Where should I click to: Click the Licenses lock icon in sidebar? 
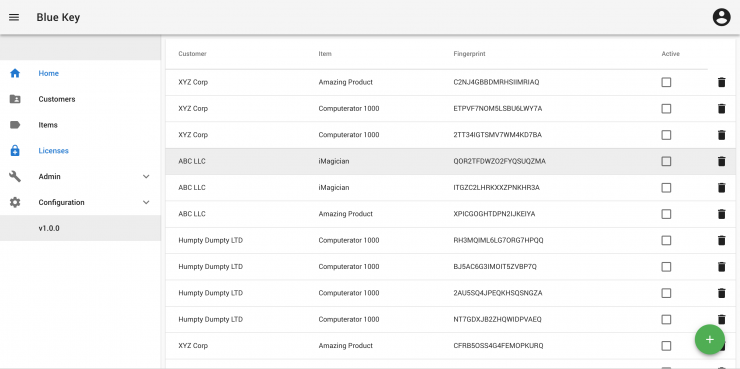click(15, 151)
